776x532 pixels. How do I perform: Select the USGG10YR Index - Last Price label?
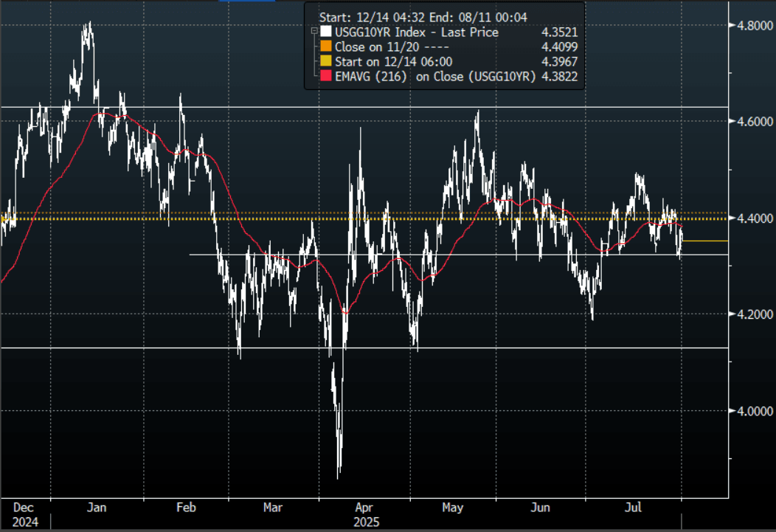point(416,32)
